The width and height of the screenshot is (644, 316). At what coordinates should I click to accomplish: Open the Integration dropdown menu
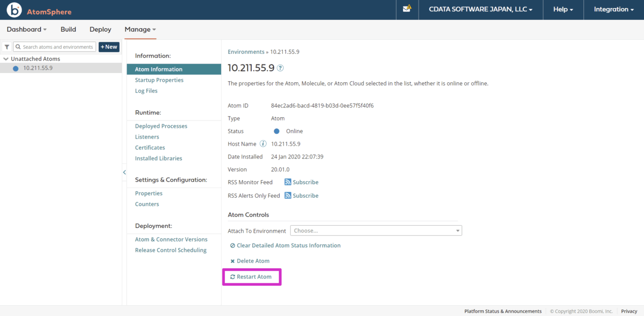pyautogui.click(x=613, y=10)
